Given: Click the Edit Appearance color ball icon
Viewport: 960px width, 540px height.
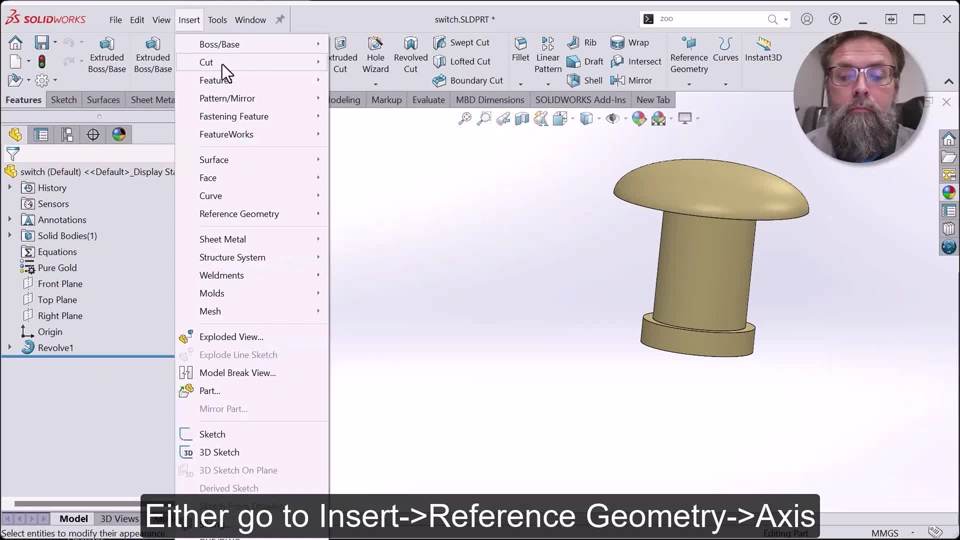Looking at the screenshot, I should pyautogui.click(x=639, y=118).
